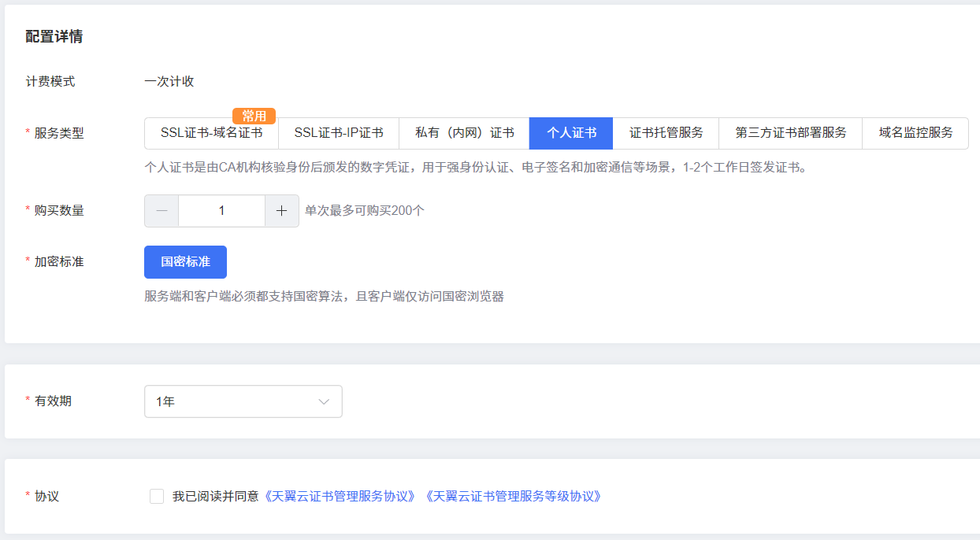Select 域名监控服务 service type
Image resolution: width=980 pixels, height=540 pixels.
915,133
